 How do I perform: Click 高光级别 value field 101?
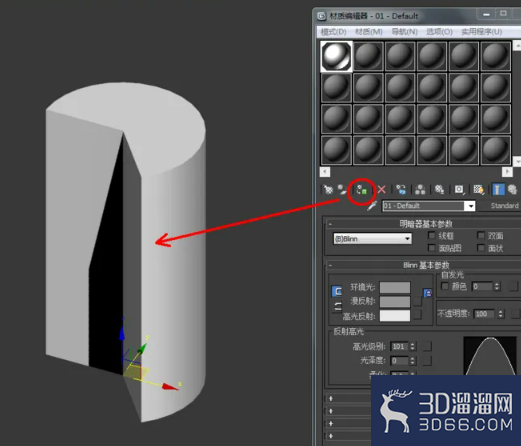pos(400,346)
